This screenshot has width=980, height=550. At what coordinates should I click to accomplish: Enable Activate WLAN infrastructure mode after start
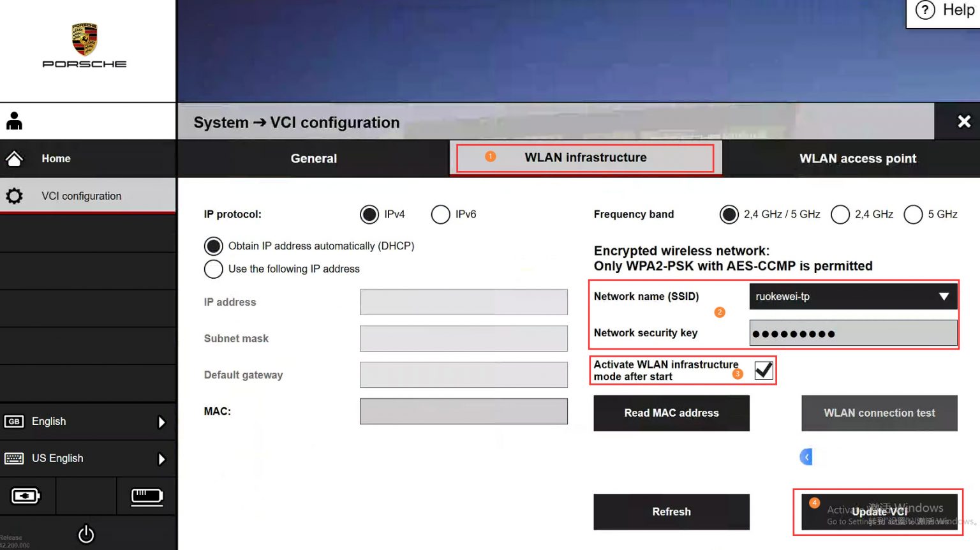(763, 370)
